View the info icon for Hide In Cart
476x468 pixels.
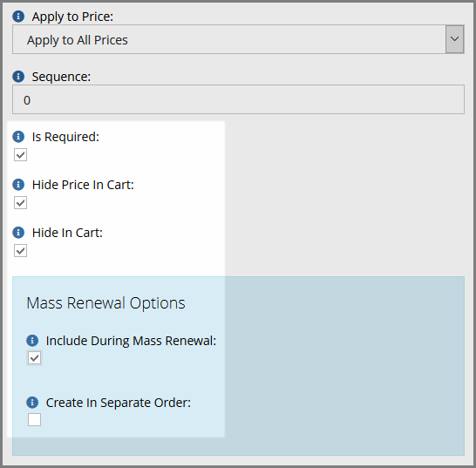coord(18,233)
